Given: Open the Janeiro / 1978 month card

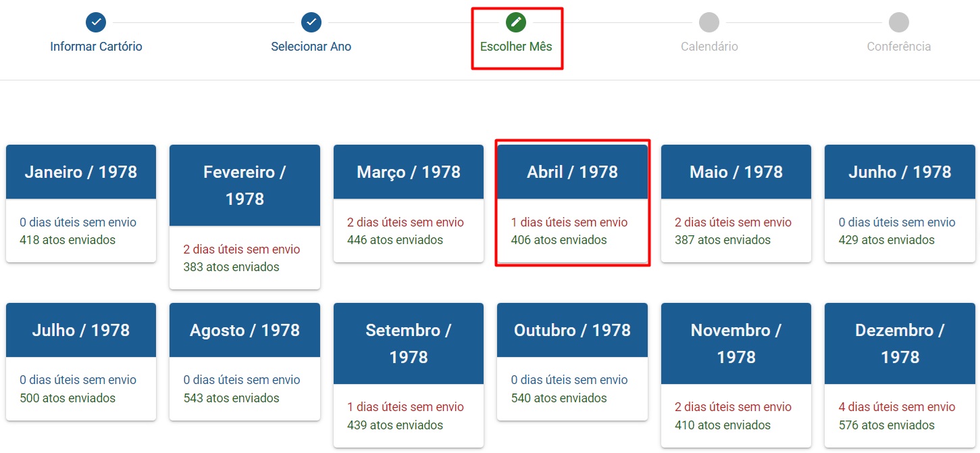Looking at the screenshot, I should [x=81, y=204].
